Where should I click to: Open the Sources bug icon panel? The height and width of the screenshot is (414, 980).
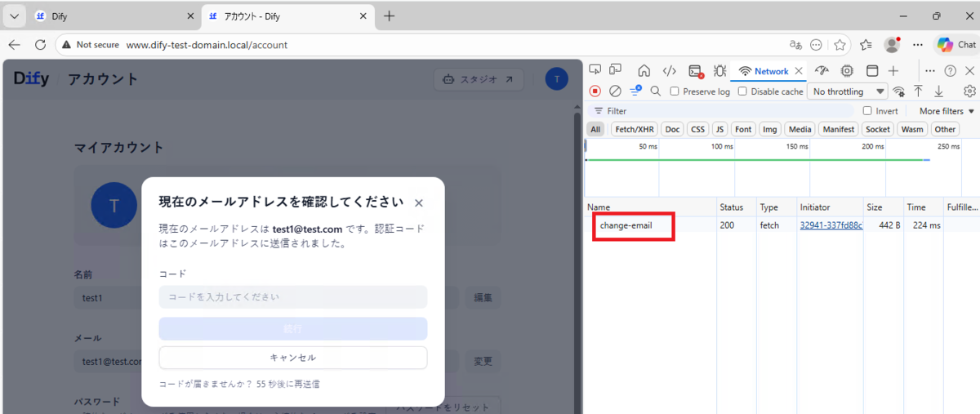(719, 71)
